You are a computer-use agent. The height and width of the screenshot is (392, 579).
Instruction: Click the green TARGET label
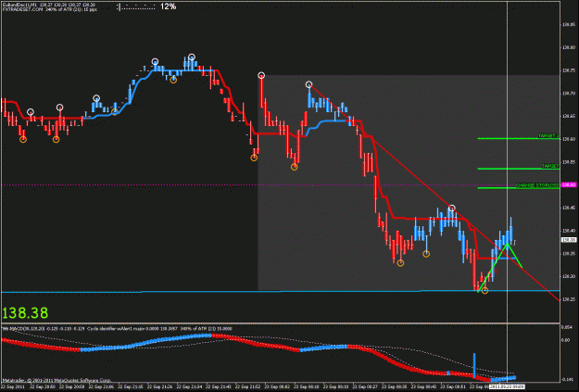550,166
